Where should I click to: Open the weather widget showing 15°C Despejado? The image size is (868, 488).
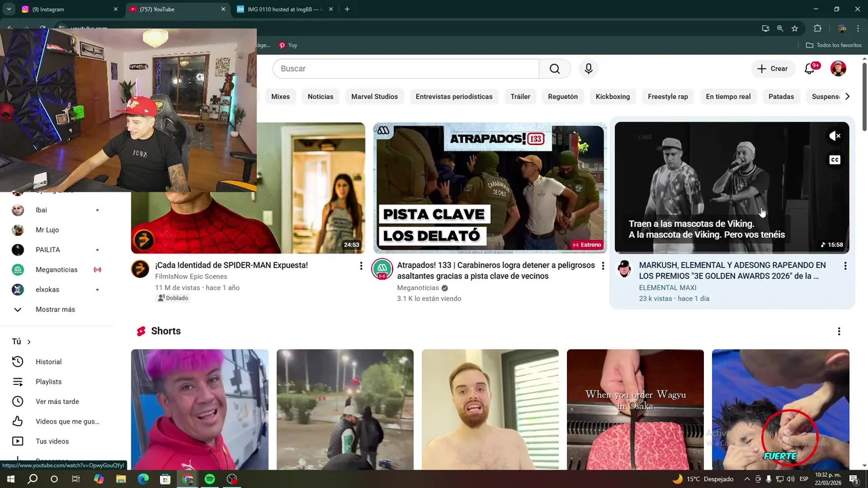(703, 479)
